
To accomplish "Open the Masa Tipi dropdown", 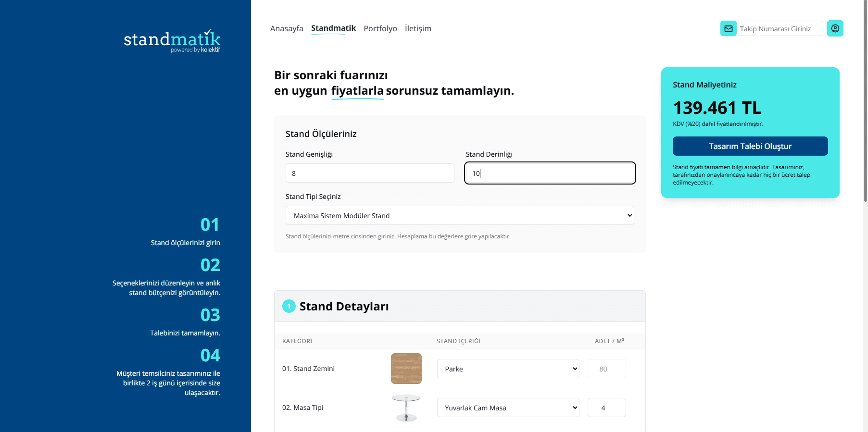I will (508, 407).
